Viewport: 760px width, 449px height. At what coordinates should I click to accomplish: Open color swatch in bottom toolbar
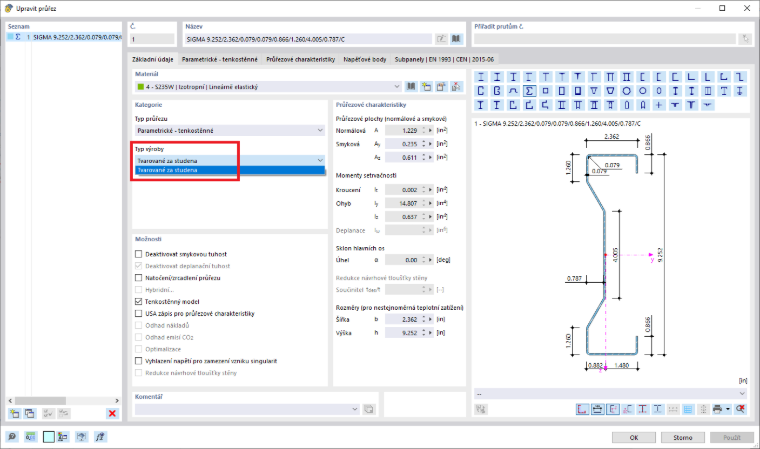(x=48, y=437)
